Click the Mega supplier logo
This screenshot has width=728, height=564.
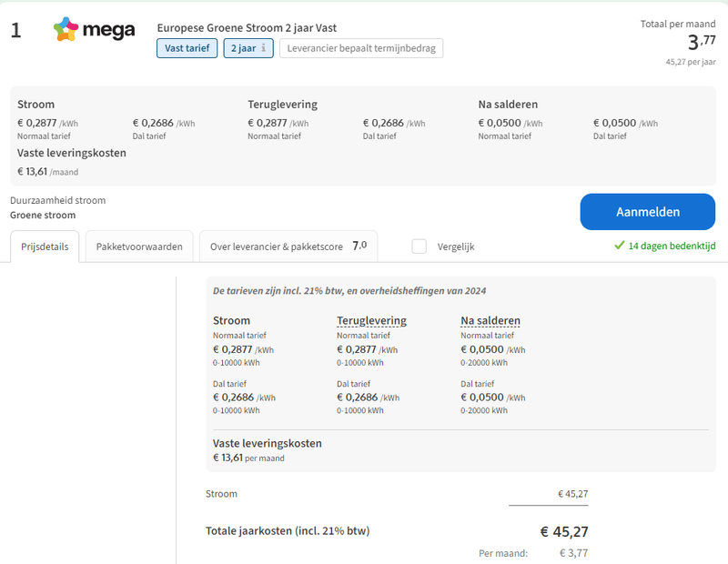coord(94,30)
